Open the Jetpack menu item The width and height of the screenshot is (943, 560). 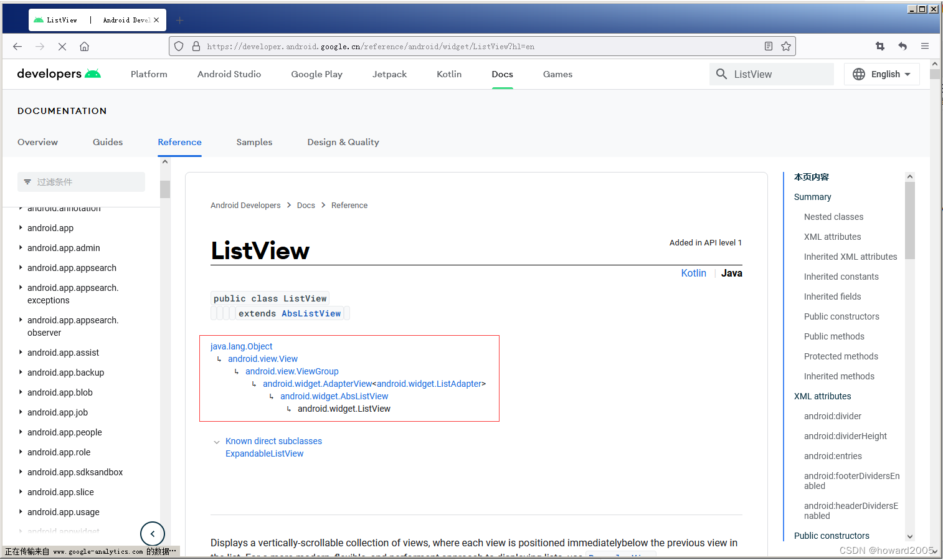tap(389, 74)
